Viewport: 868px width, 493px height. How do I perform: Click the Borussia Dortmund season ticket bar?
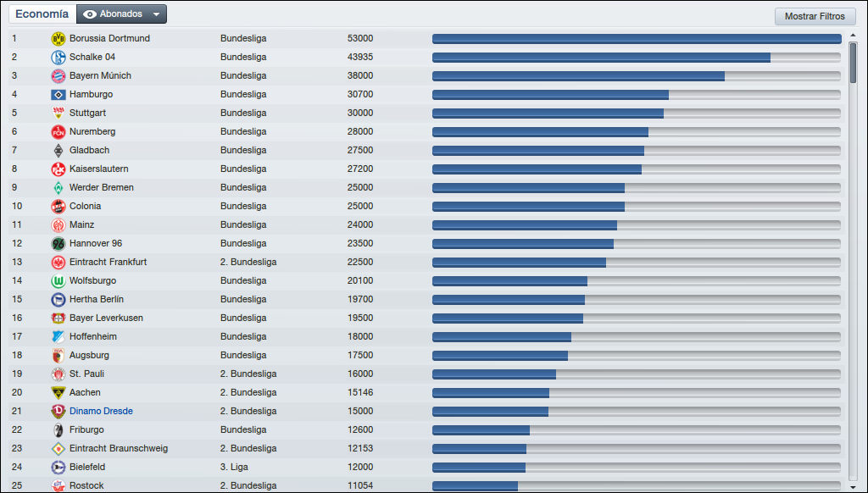637,39
